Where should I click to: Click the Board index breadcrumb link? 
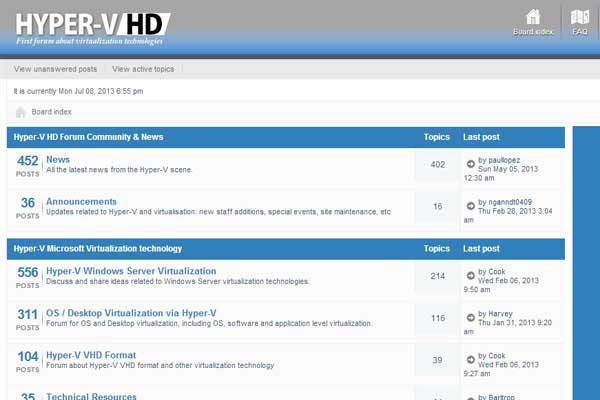52,112
